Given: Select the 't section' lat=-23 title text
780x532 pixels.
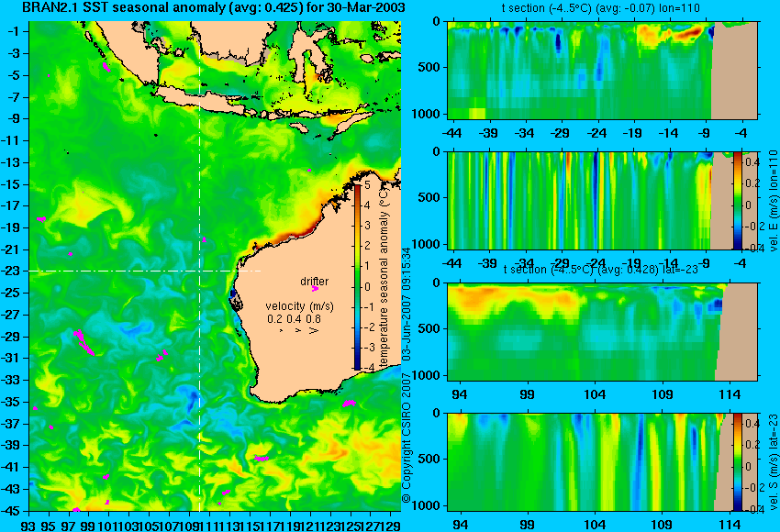Looking at the screenshot, I should tap(600, 270).
